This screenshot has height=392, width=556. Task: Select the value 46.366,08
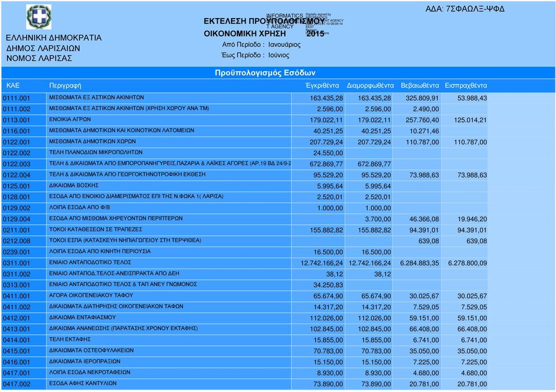pos(424,219)
